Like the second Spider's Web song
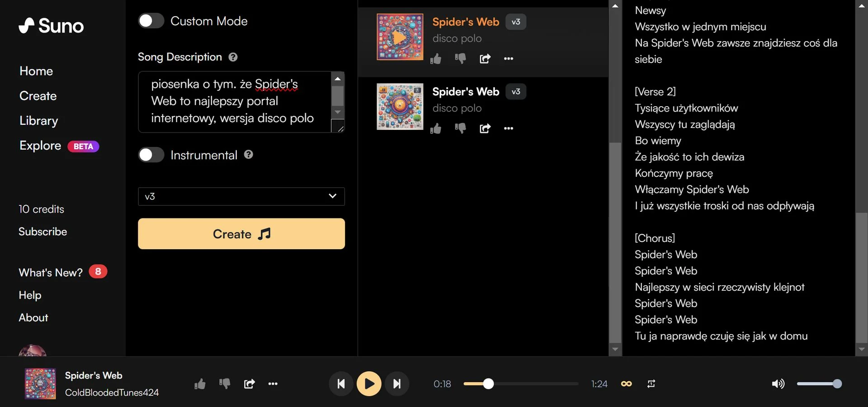 coord(436,128)
